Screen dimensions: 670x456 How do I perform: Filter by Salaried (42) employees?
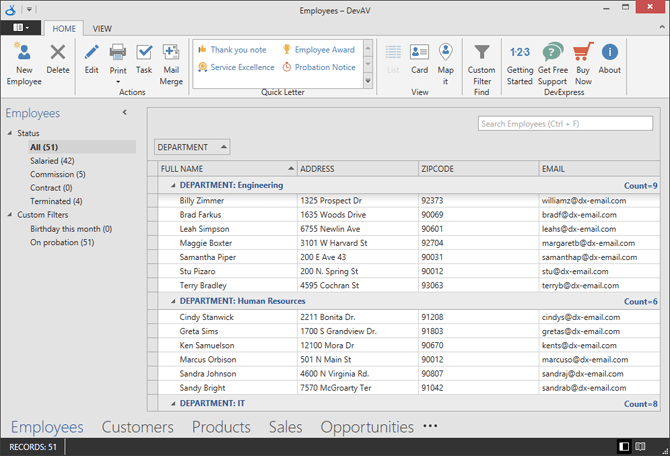click(52, 160)
